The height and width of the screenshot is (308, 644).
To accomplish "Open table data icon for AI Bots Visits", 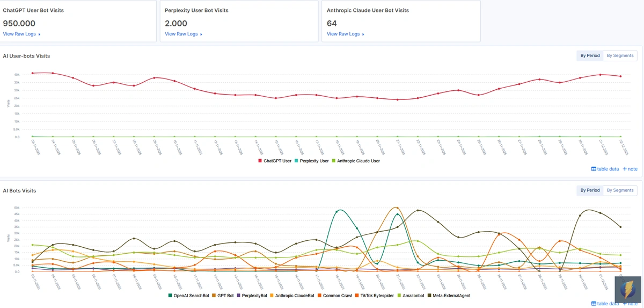I will point(594,304).
